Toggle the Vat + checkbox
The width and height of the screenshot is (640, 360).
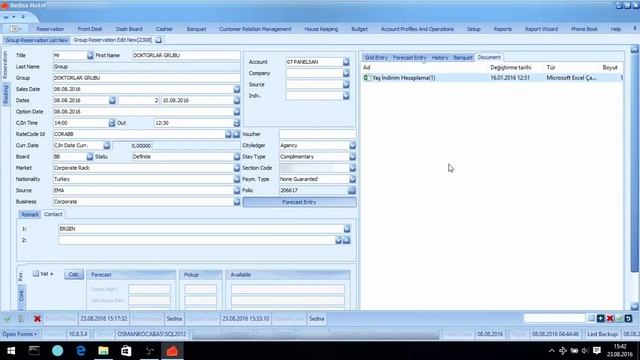pyautogui.click(x=36, y=273)
